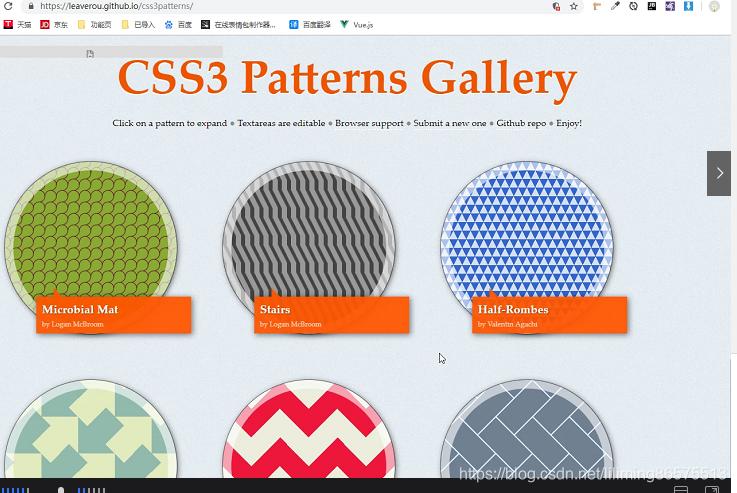Open the blue download arrow extension
Screen dimensions: 737x493
(689, 6)
